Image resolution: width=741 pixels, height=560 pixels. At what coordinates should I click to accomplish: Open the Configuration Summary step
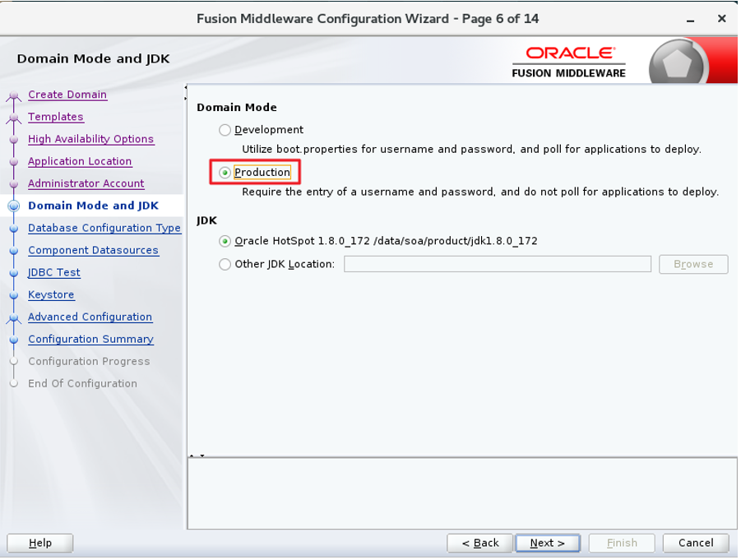pos(90,339)
